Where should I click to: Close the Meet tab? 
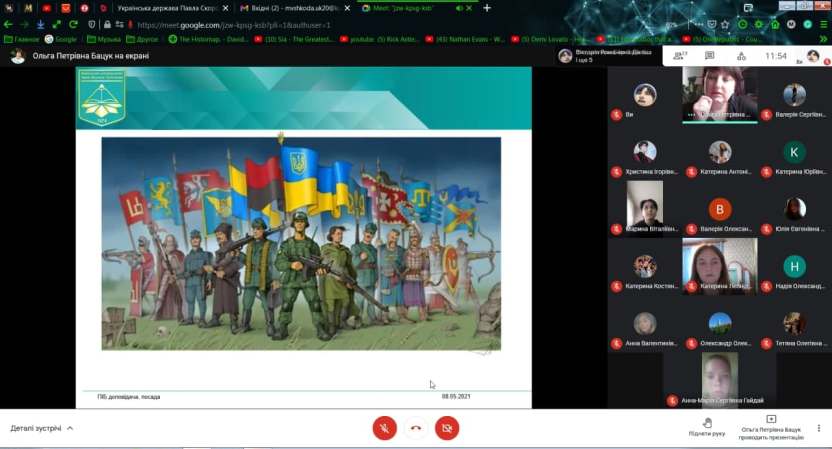469,8
